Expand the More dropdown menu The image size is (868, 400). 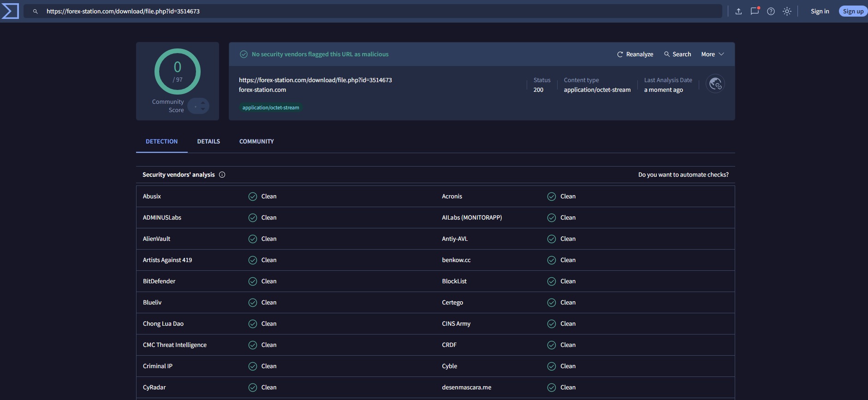[712, 54]
